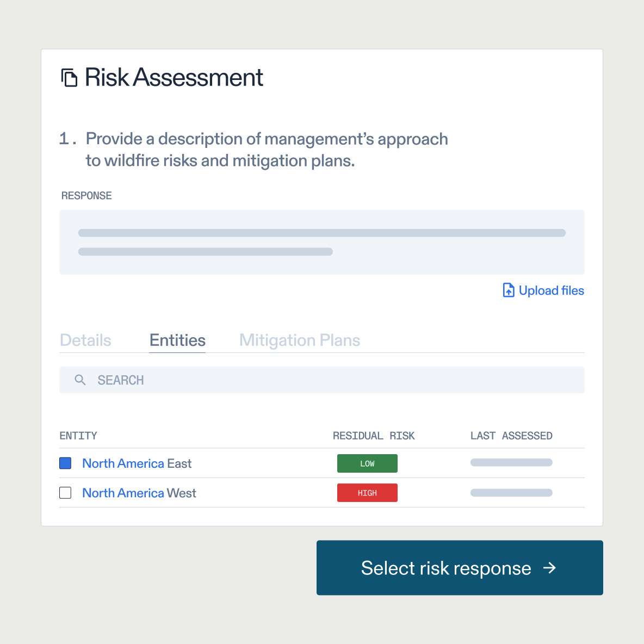This screenshot has height=644, width=644.
Task: Open the Mitigation Plans tab
Action: [x=299, y=340]
